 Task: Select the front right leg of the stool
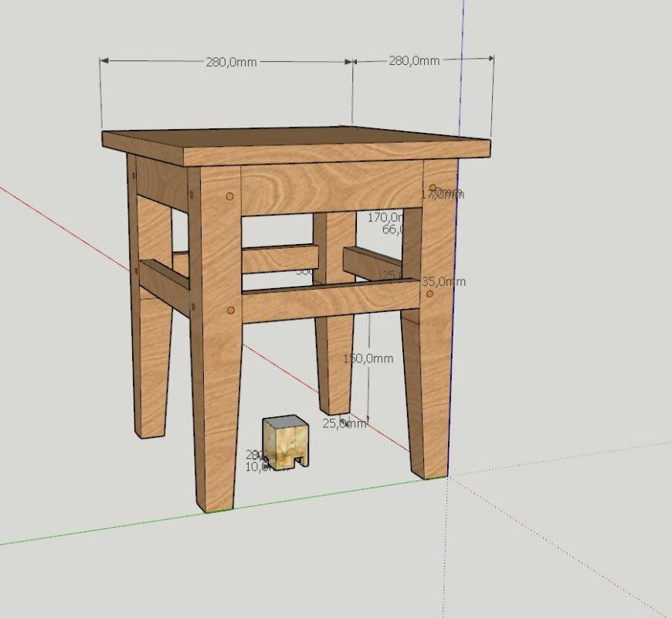pyautogui.click(x=429, y=386)
